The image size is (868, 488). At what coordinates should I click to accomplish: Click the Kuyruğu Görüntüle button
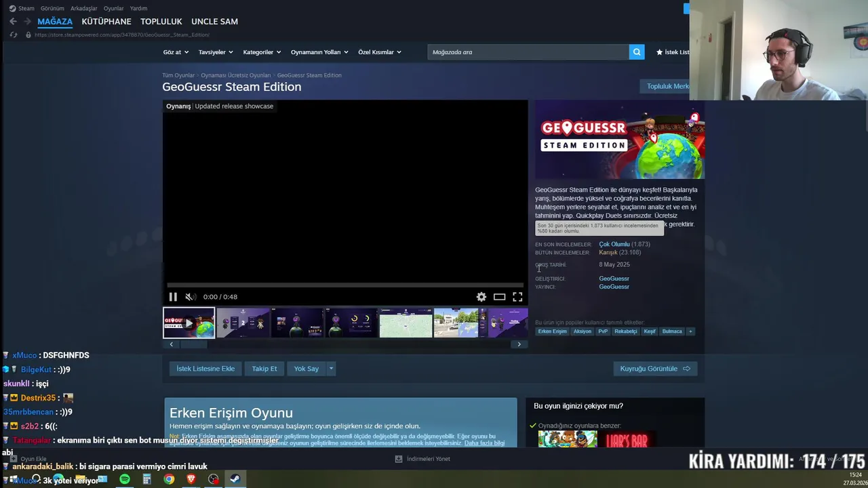click(655, 369)
